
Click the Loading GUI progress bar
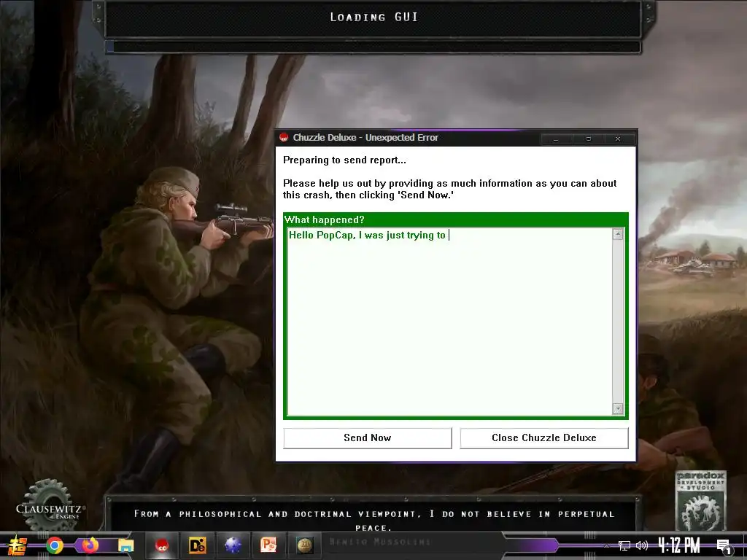[x=373, y=47]
